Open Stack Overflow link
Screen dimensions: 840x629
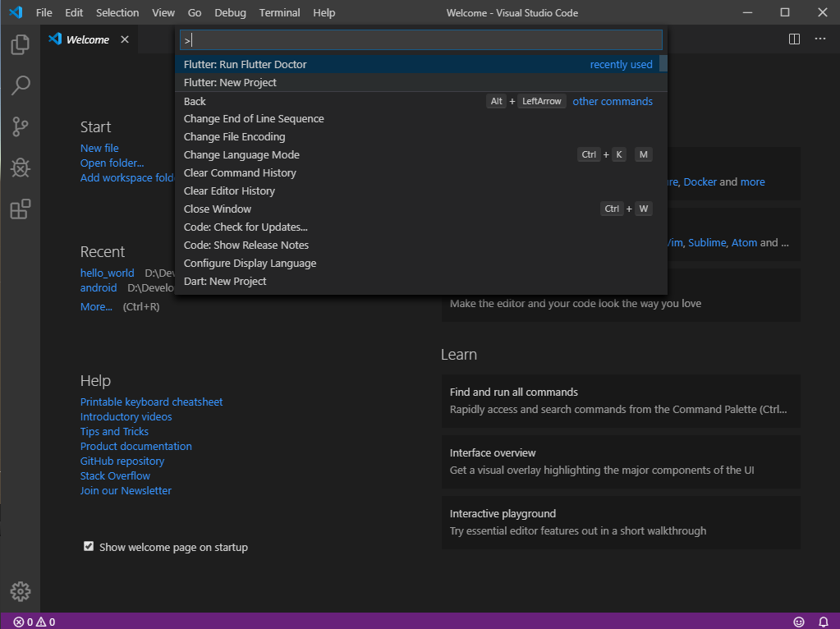(x=115, y=475)
